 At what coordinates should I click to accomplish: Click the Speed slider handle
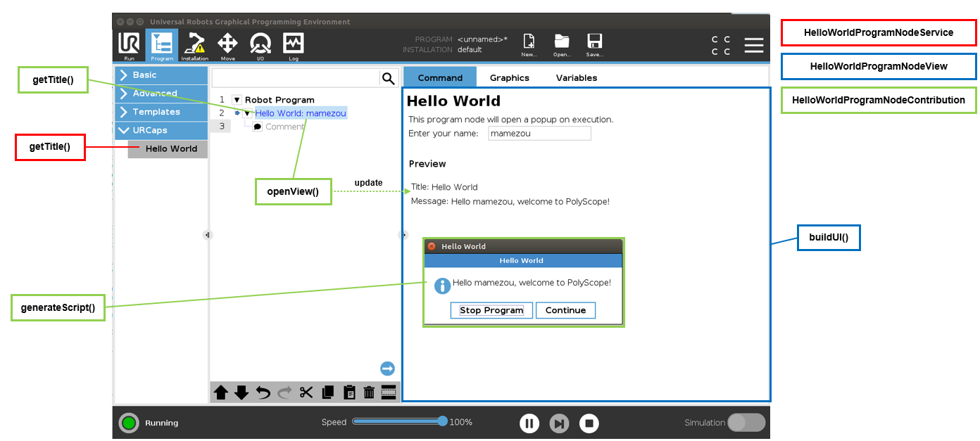442,421
